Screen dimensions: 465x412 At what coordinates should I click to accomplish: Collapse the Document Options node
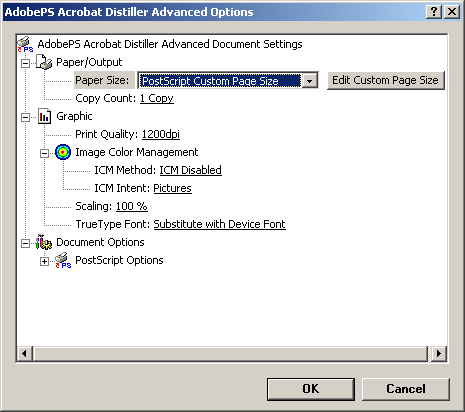[x=25, y=243]
